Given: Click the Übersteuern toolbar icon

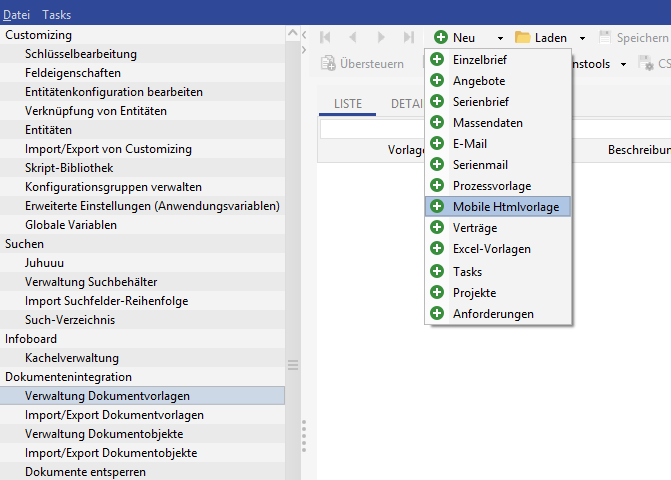Looking at the screenshot, I should point(328,64).
